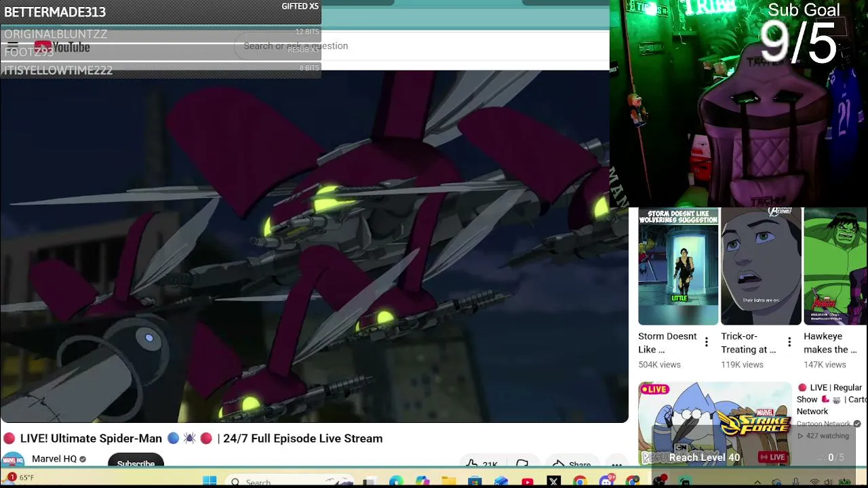Open the Marvel HQ channel avatar
The height and width of the screenshot is (488, 868).
pos(12,460)
